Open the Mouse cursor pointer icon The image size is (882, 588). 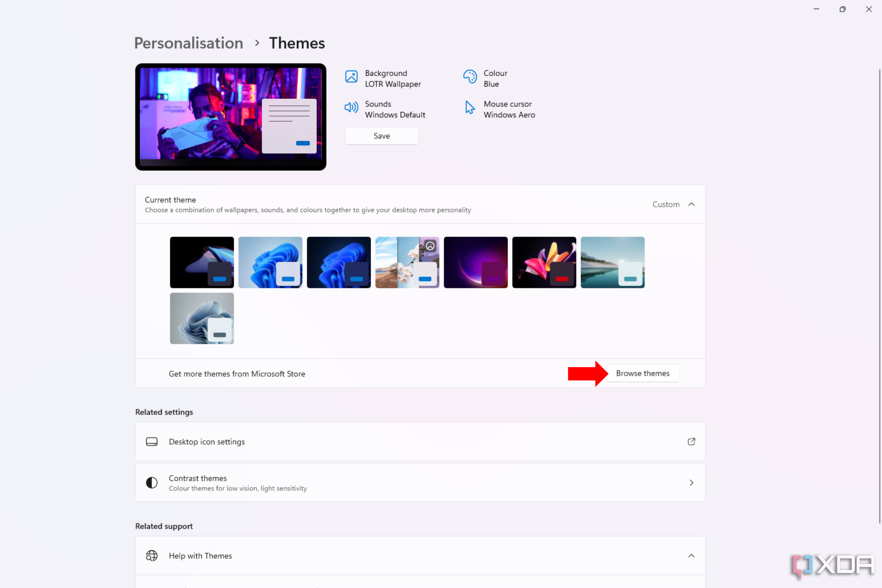click(470, 108)
